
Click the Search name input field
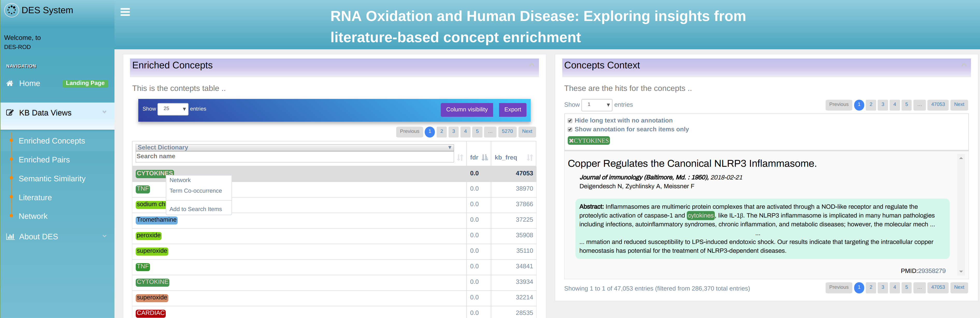[294, 157]
